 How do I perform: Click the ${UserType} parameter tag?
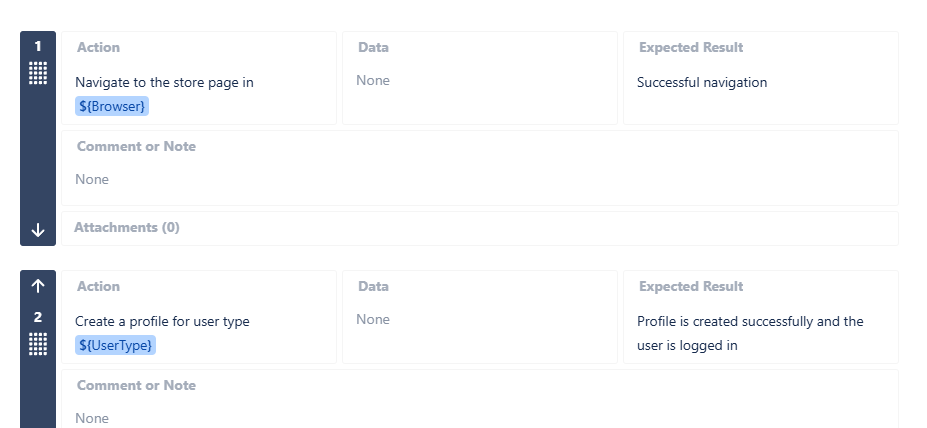click(116, 345)
